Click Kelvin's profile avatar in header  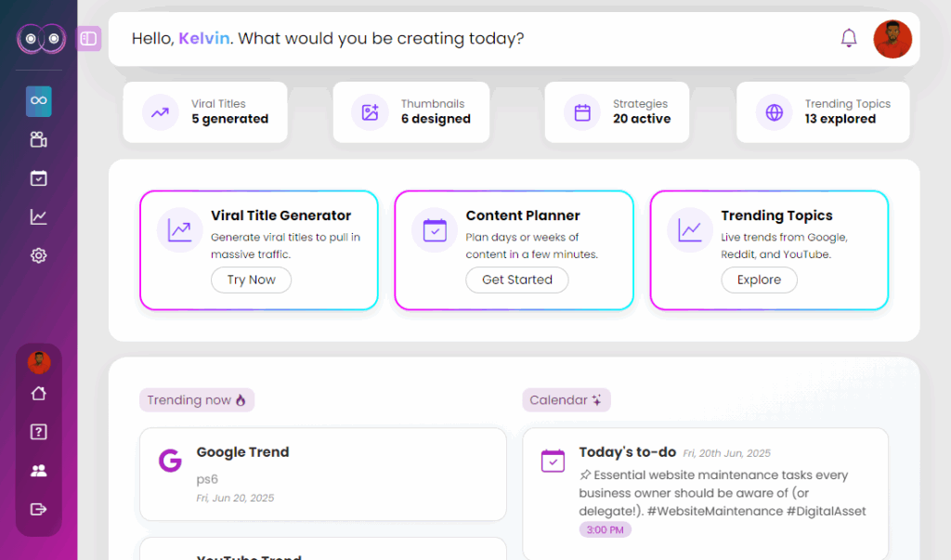point(892,39)
